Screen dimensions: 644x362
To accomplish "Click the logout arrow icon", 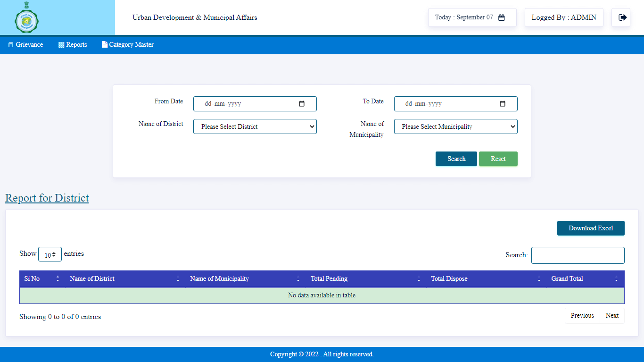I will click(x=623, y=17).
